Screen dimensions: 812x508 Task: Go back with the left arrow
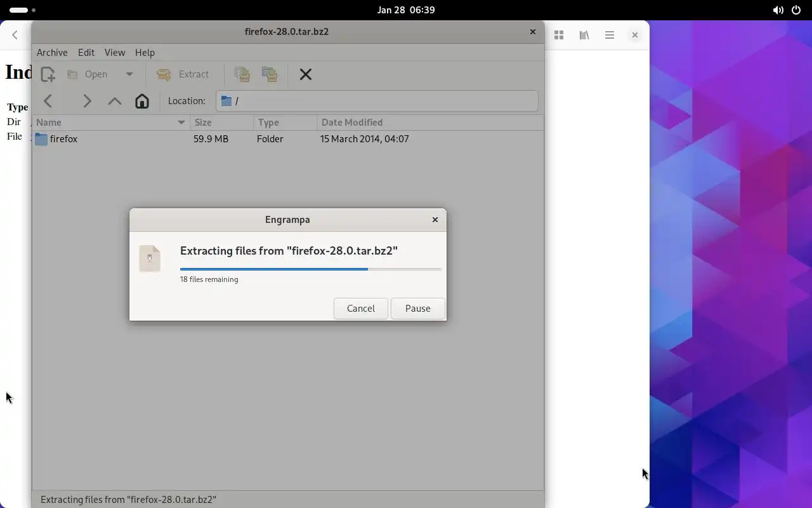click(x=48, y=101)
